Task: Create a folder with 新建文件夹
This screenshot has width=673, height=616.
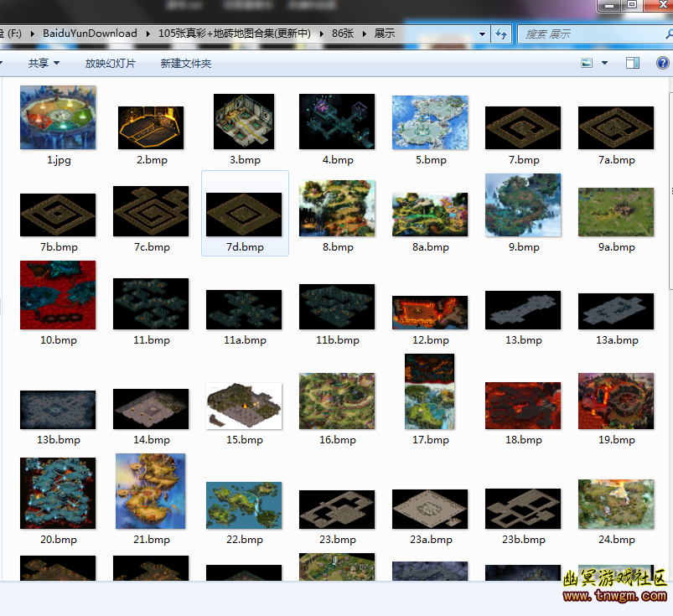Action: tap(186, 64)
